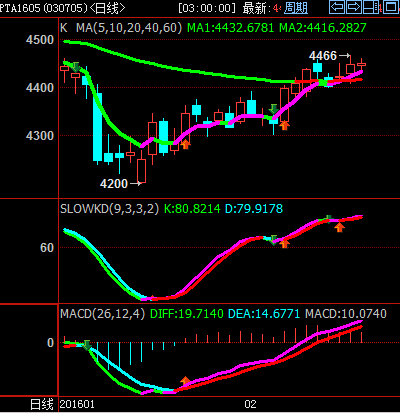Click the DEA:14.6771 value

(x=264, y=314)
